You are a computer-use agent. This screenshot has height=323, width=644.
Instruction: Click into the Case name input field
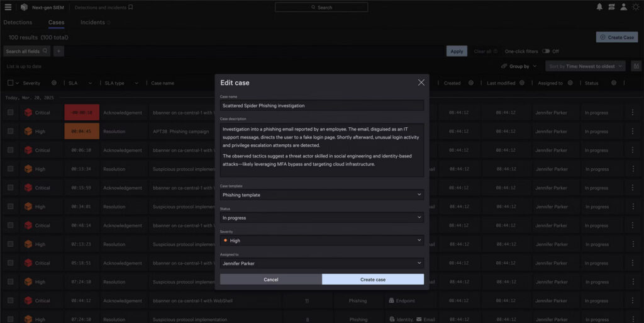click(x=322, y=106)
